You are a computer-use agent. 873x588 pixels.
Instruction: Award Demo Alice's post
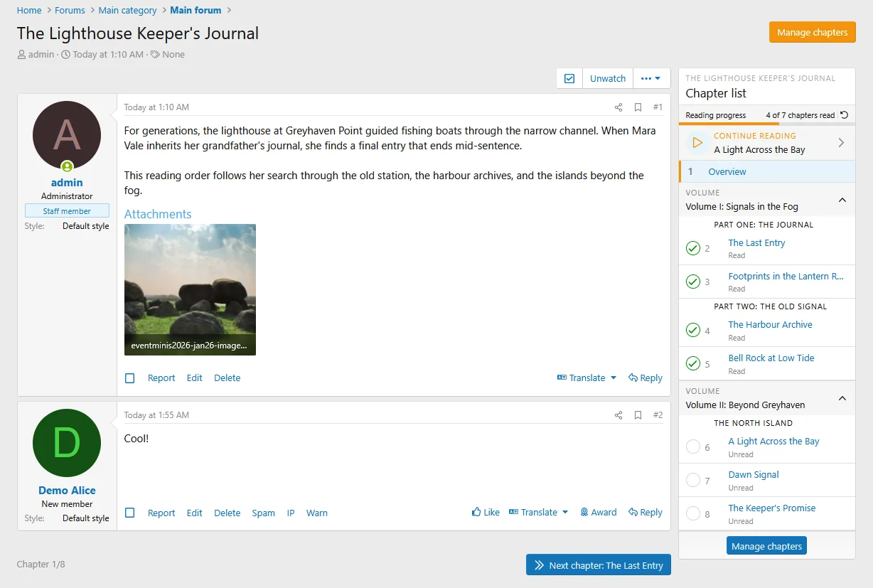tap(598, 513)
